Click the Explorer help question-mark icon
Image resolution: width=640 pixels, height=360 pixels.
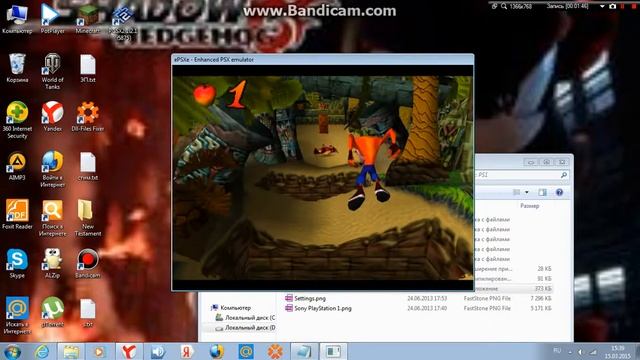point(559,192)
